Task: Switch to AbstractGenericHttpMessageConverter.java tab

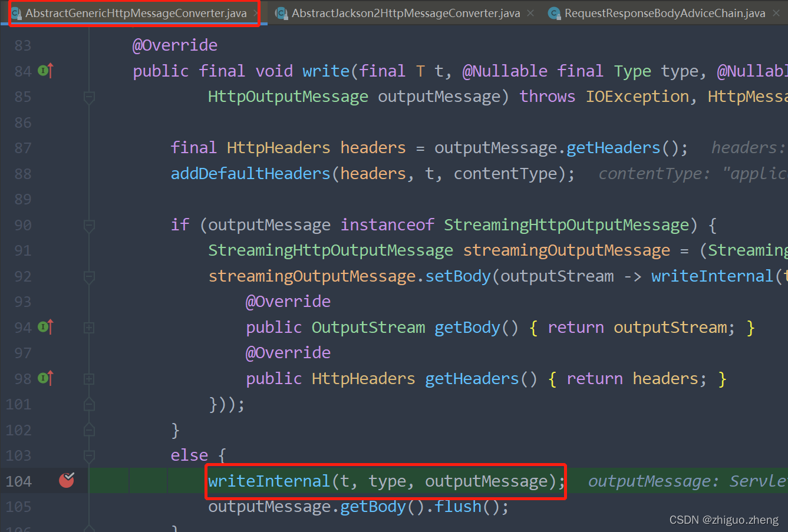Action: (136, 13)
